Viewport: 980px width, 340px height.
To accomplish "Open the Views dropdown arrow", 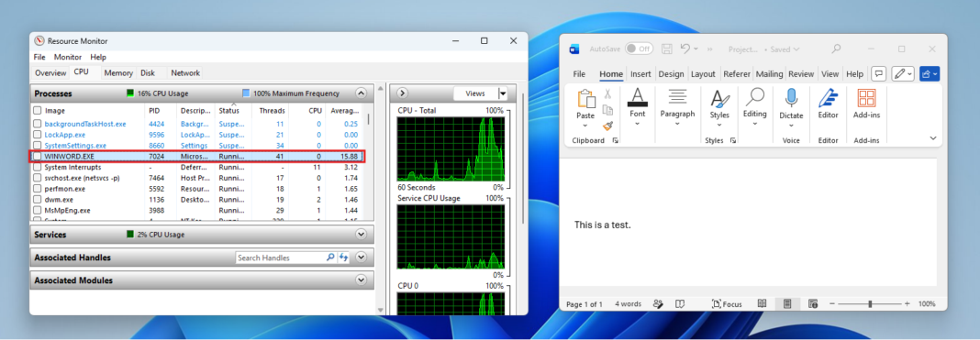I will coord(503,93).
